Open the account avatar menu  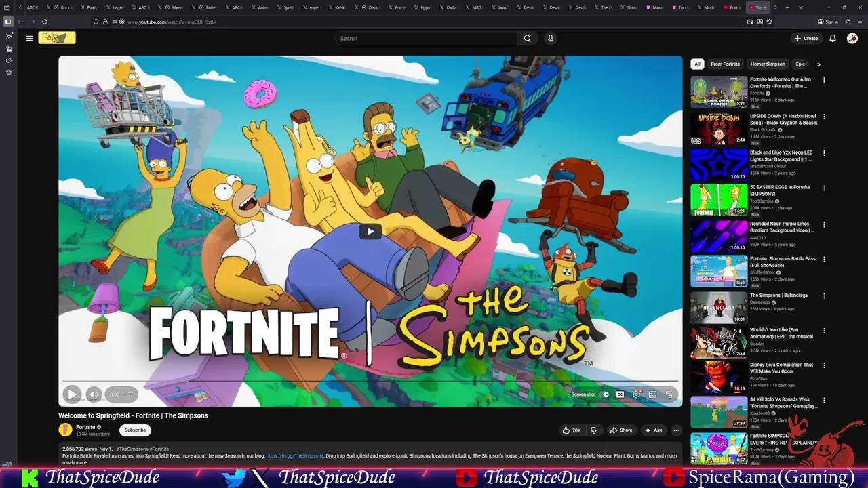[852, 38]
